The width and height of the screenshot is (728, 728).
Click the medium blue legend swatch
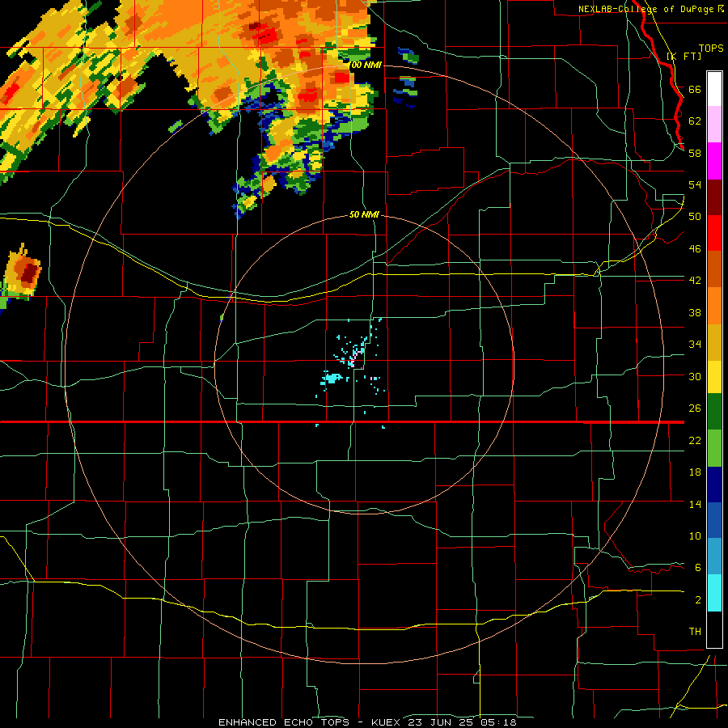pos(714,520)
